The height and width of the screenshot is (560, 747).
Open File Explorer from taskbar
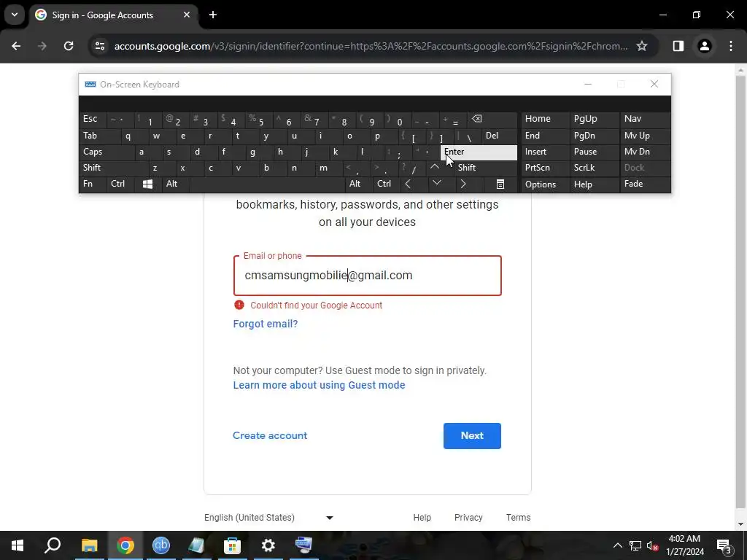coord(89,545)
